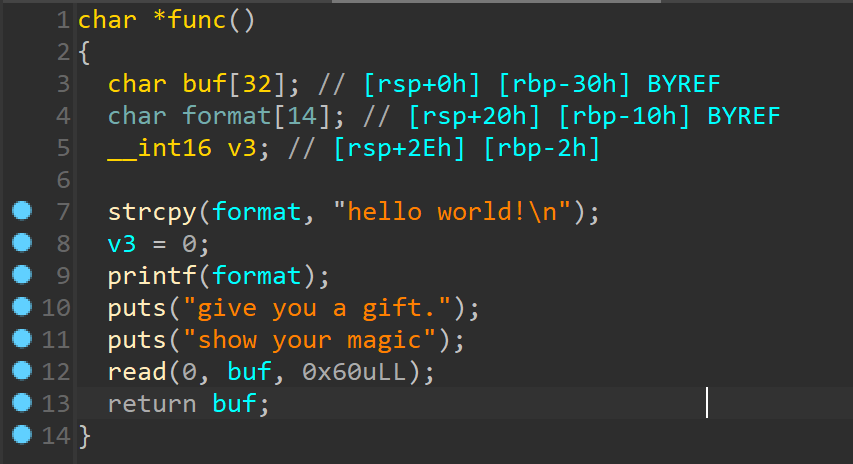Click variable buf in declaration line 3
The width and height of the screenshot is (853, 464).
pyautogui.click(x=204, y=84)
